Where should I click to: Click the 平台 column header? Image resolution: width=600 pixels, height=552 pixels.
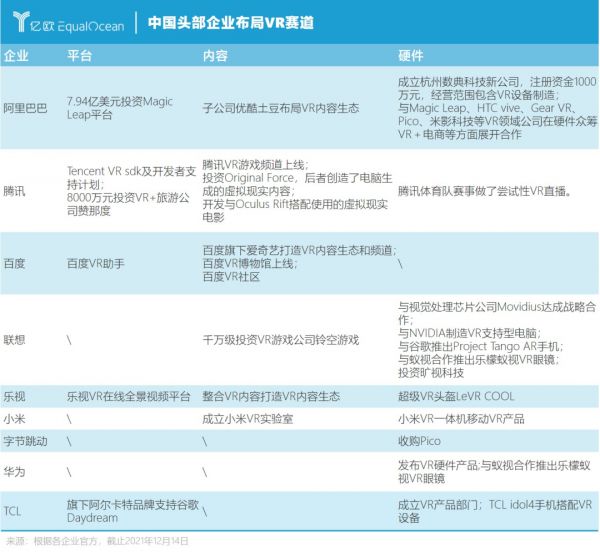click(x=79, y=54)
